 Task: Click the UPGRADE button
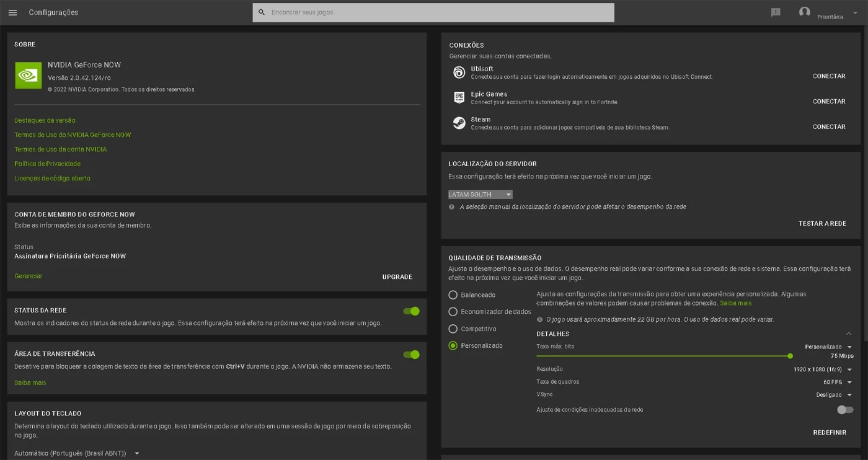(x=397, y=277)
